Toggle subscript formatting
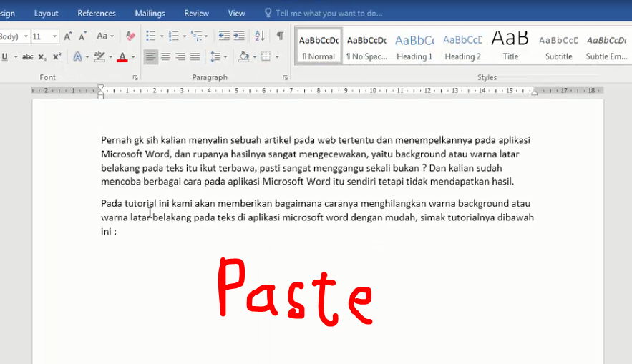632x364 pixels. point(42,57)
